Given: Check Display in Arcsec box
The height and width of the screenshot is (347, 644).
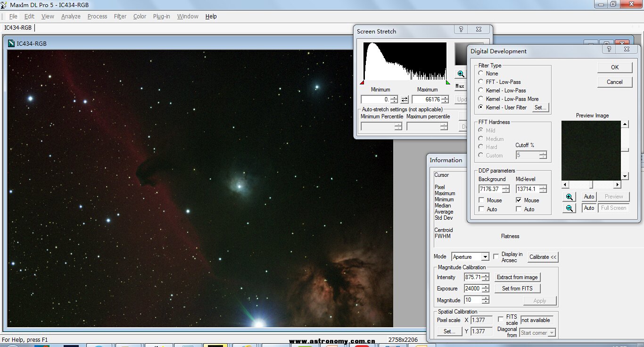Looking at the screenshot, I should pos(496,257).
